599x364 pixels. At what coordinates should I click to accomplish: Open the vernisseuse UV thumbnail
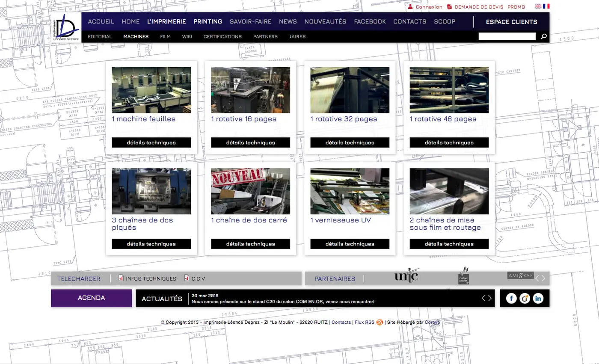[350, 191]
